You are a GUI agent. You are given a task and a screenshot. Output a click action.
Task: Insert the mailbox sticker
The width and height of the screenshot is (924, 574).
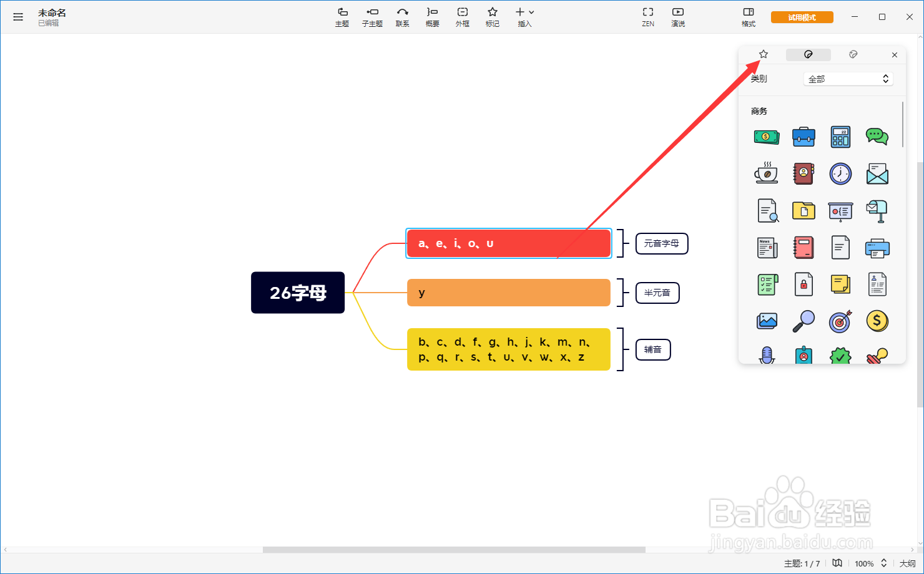(877, 211)
